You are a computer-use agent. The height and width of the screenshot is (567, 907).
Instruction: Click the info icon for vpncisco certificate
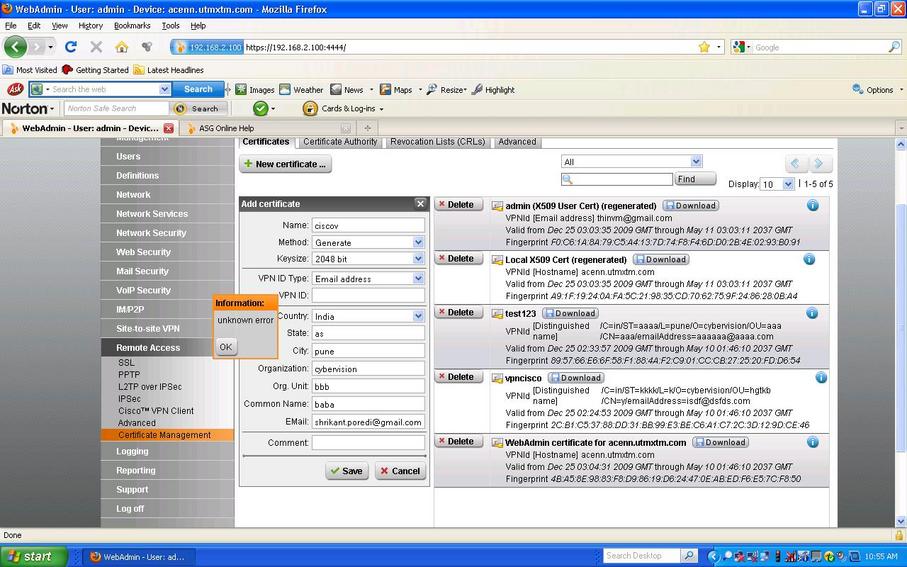pyautogui.click(x=821, y=378)
